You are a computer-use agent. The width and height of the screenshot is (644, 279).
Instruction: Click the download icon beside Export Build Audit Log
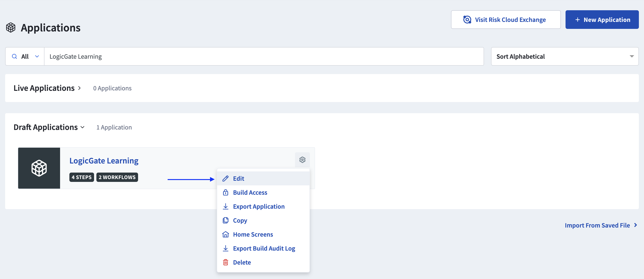[226, 248]
